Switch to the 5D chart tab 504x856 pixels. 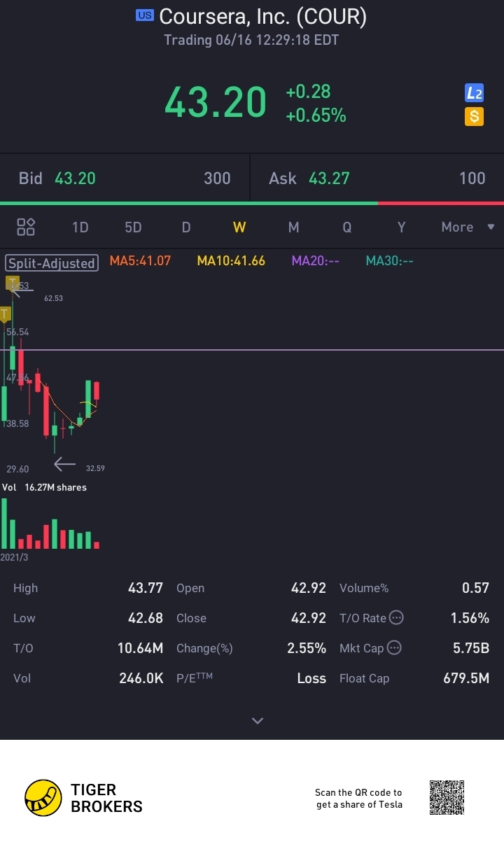pyautogui.click(x=133, y=227)
